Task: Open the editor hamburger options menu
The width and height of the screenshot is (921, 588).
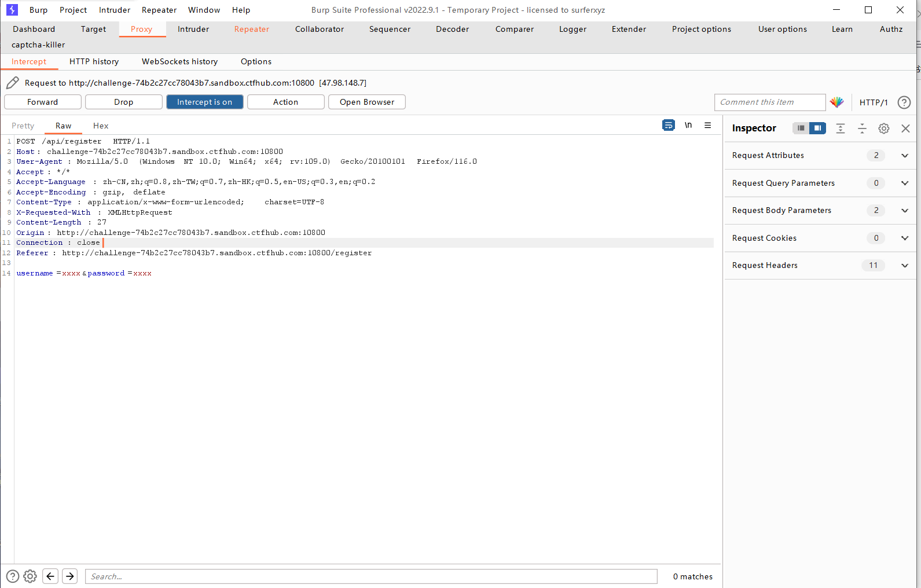Action: [x=708, y=125]
